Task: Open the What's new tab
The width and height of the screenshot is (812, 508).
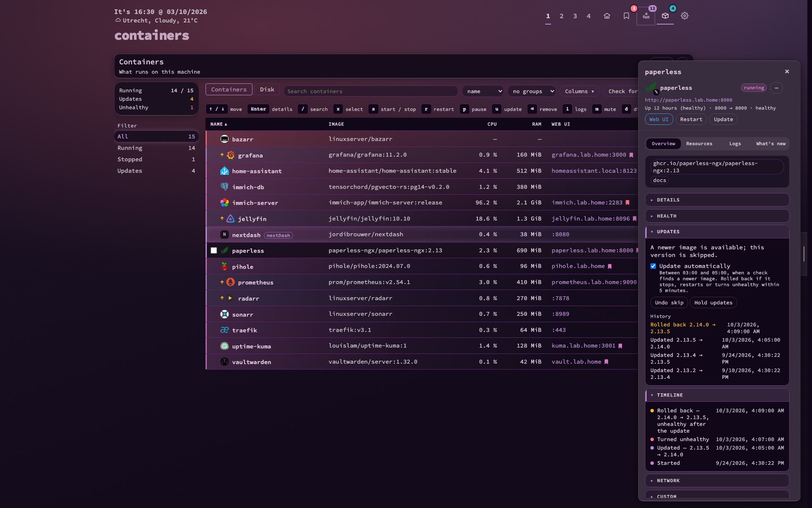Action: click(771, 144)
